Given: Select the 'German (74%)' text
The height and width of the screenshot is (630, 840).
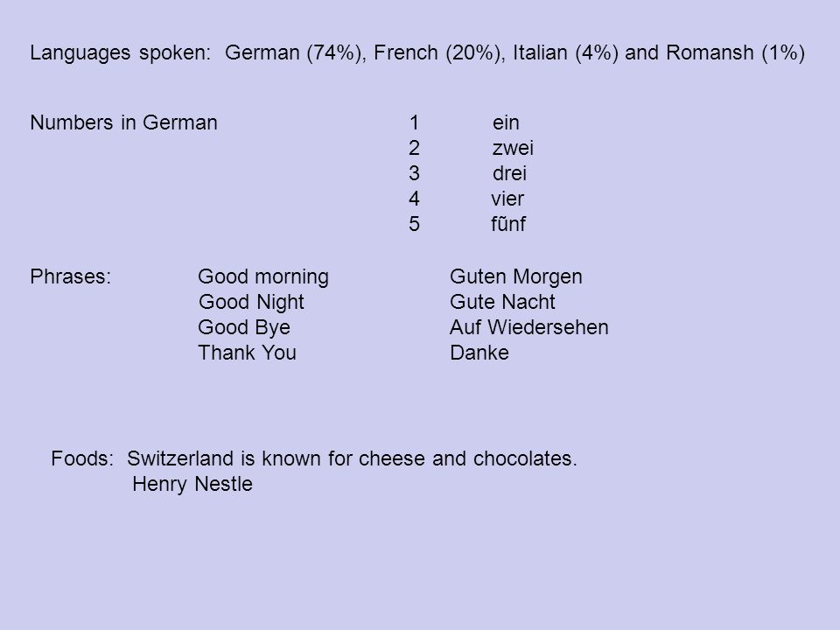Looking at the screenshot, I should tap(293, 53).
